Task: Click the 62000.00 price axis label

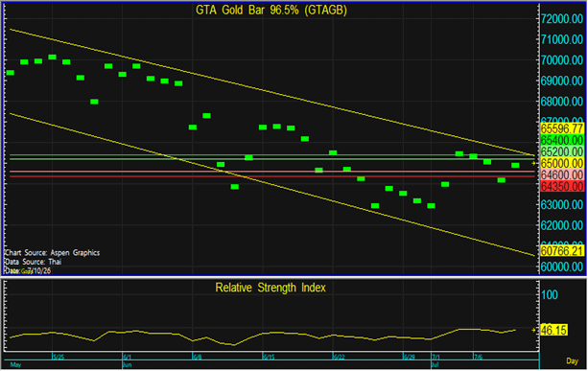Action: 562,225
